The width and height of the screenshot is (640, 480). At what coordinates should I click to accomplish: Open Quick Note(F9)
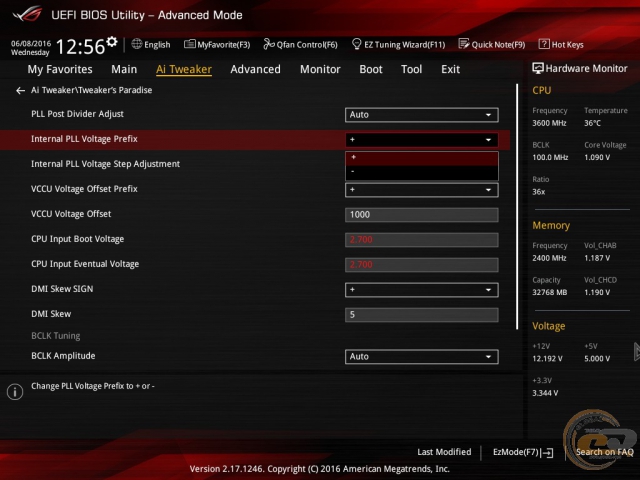coord(492,44)
